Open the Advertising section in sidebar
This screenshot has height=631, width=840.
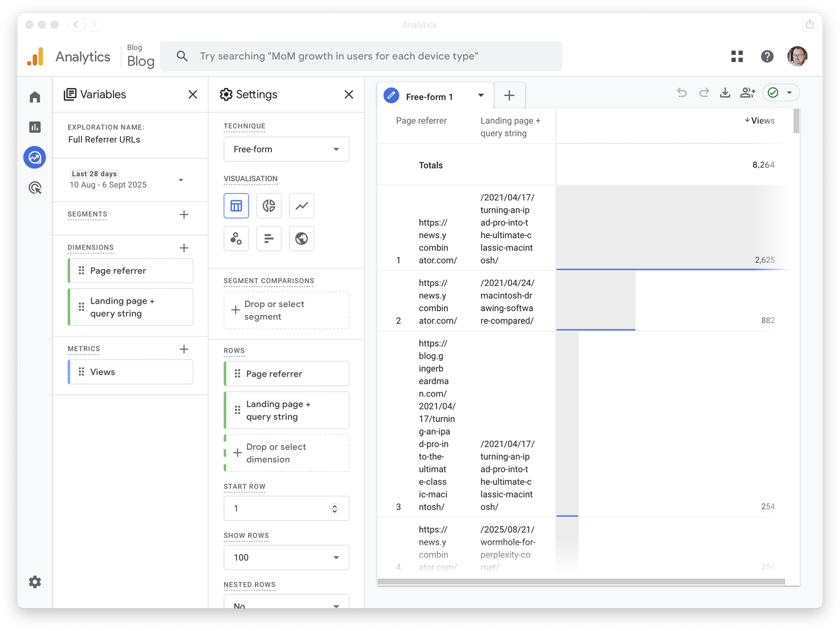tap(35, 188)
